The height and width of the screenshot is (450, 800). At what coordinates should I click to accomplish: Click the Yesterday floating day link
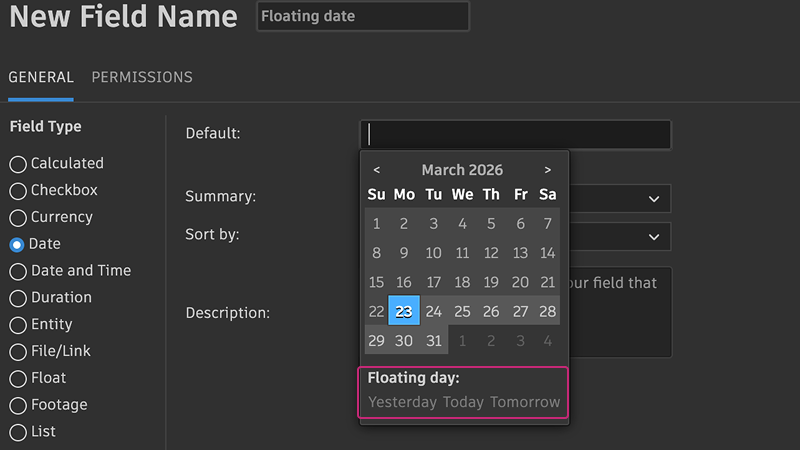402,402
